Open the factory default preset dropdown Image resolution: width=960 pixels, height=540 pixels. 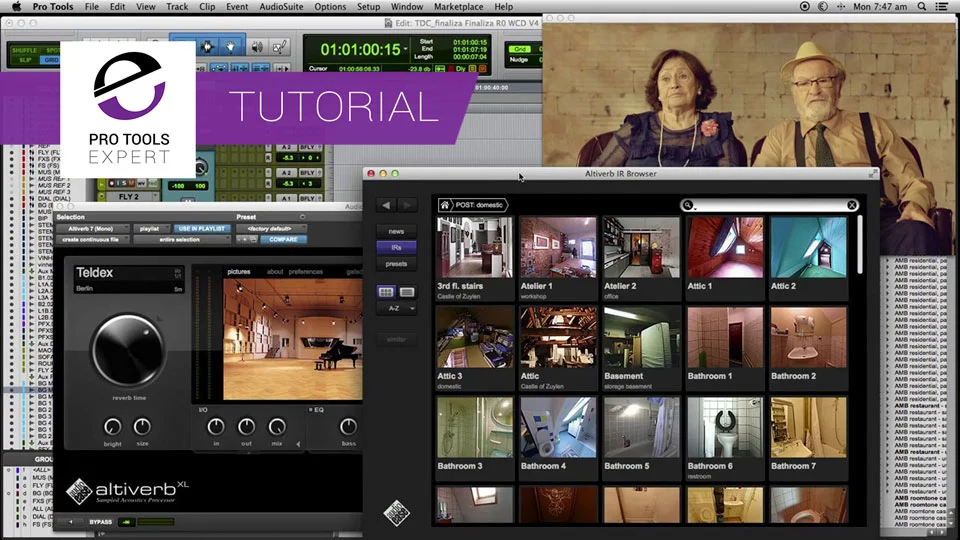point(271,228)
